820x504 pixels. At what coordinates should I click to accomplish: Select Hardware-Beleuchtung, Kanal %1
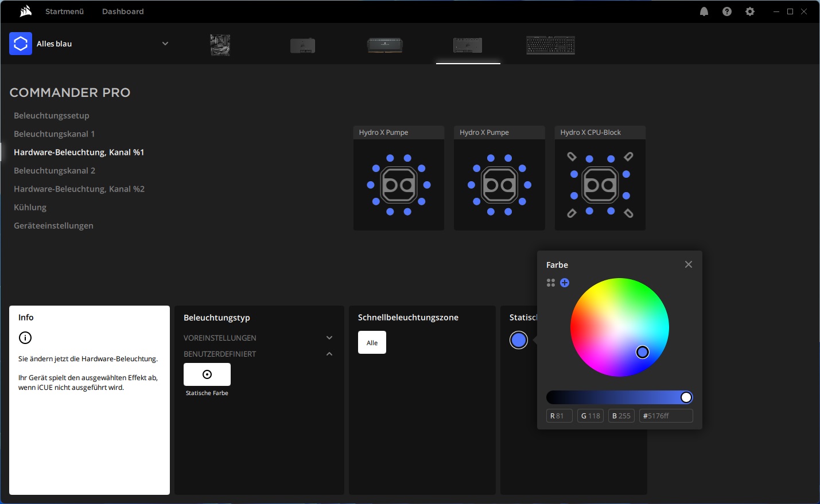click(x=79, y=152)
